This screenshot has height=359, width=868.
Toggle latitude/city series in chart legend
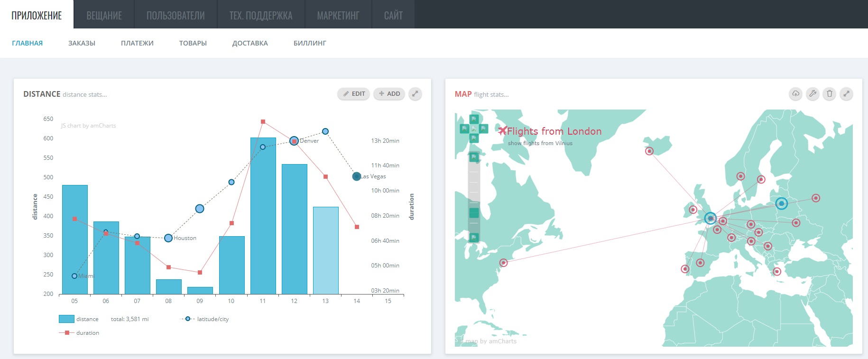204,319
